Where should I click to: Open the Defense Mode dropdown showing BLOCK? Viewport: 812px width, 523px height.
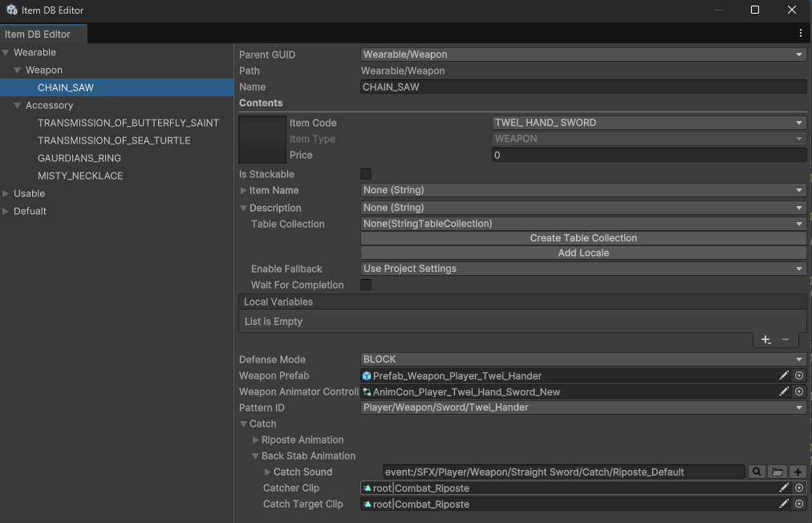[583, 359]
